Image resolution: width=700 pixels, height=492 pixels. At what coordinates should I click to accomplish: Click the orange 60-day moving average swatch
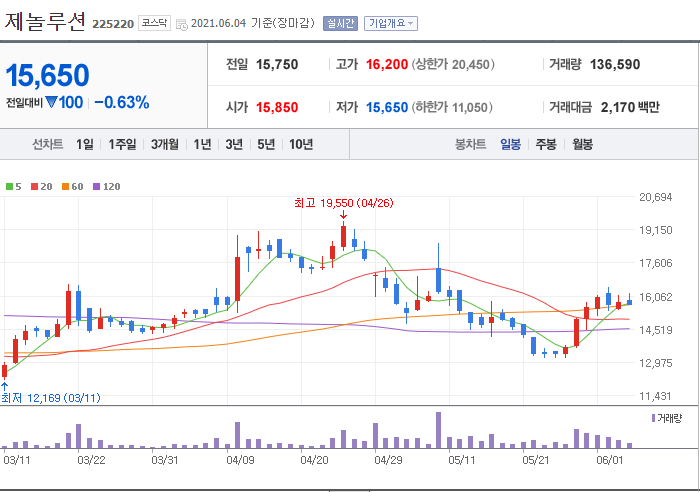coord(66,187)
